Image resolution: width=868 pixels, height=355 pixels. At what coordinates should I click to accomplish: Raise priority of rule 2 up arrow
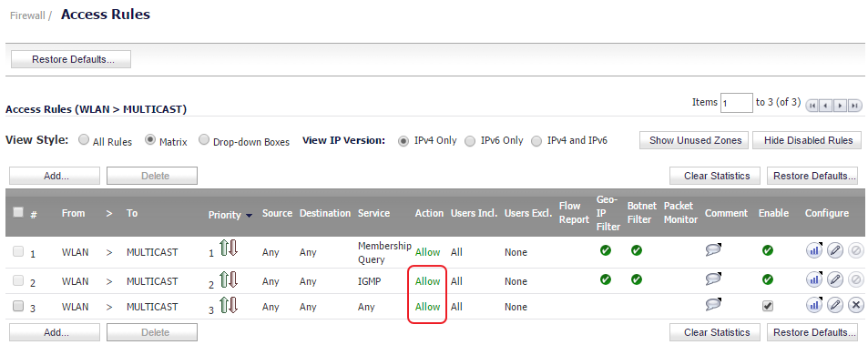point(224,279)
